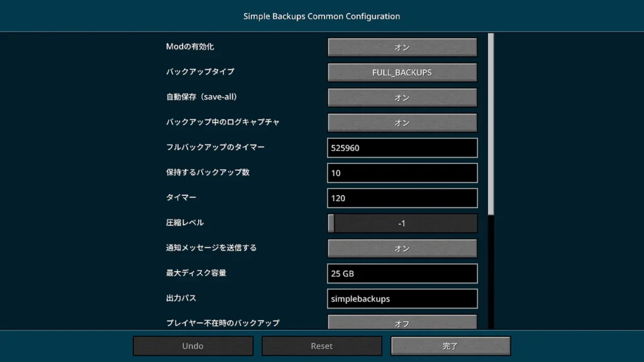Click the 圧縮レベル slider handle
Viewport: 644px width, 362px height.
coord(331,223)
